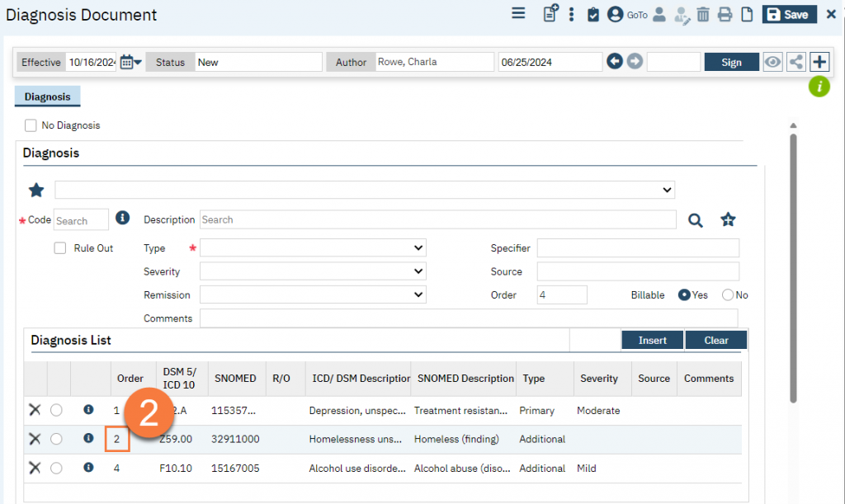The width and height of the screenshot is (845, 504).
Task: Toggle the eye view icon
Action: pos(772,62)
